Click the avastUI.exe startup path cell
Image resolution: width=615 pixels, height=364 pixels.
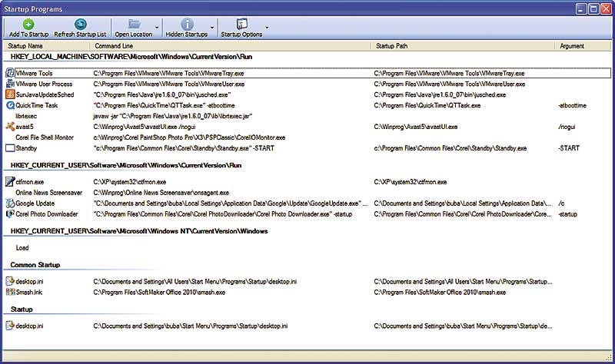coord(416,127)
